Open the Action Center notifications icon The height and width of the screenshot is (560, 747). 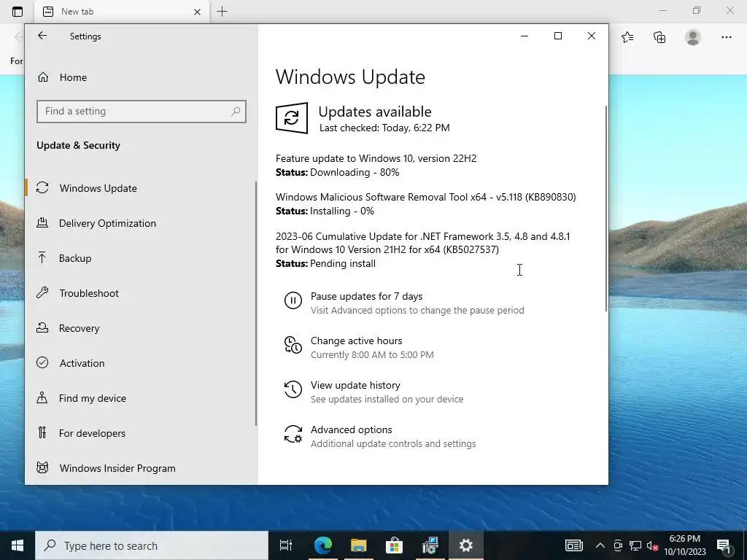724,545
